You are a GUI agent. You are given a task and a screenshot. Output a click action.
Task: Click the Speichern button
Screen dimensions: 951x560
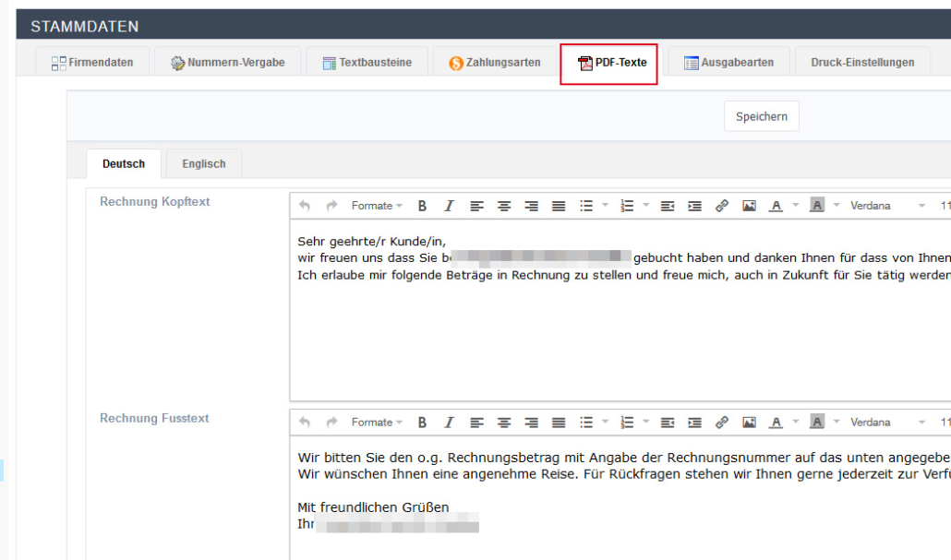click(762, 116)
